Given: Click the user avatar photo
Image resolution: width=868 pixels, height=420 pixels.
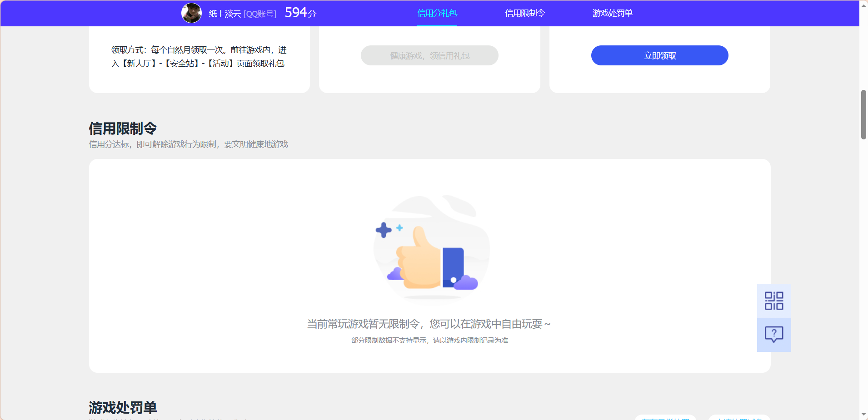Looking at the screenshot, I should (192, 13).
